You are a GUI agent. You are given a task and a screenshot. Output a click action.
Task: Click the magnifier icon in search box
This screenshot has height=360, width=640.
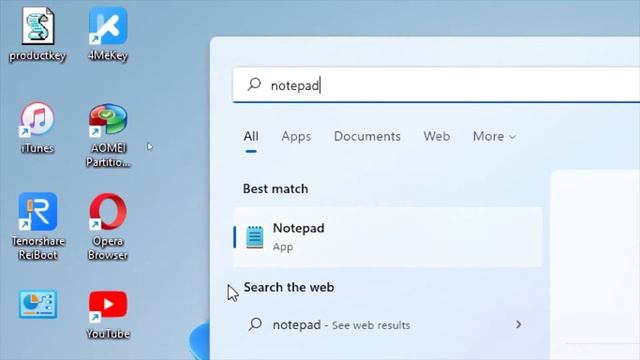[254, 84]
